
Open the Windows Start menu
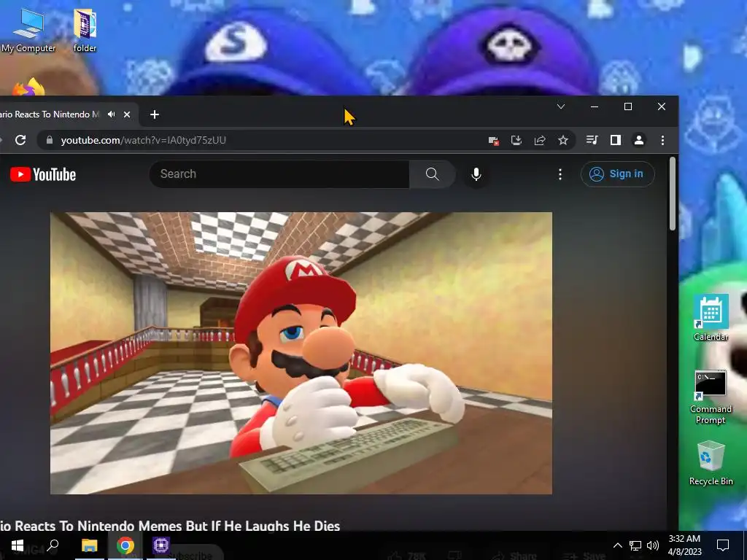(x=18, y=545)
